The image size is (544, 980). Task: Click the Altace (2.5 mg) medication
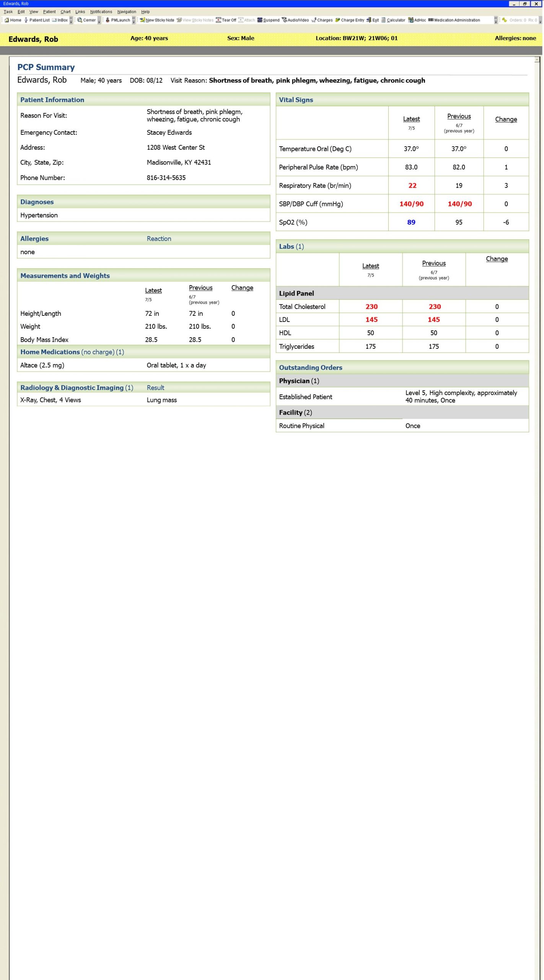click(x=42, y=366)
